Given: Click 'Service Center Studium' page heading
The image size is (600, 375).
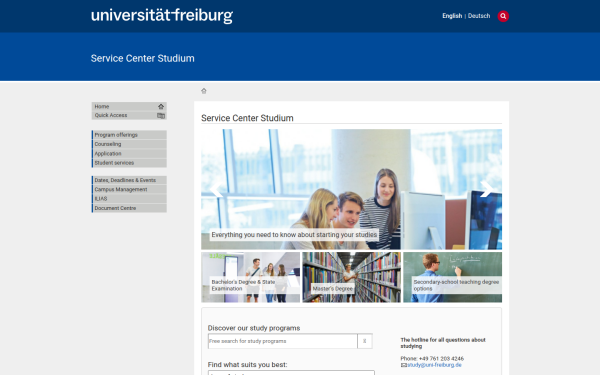Looking at the screenshot, I should (x=247, y=118).
